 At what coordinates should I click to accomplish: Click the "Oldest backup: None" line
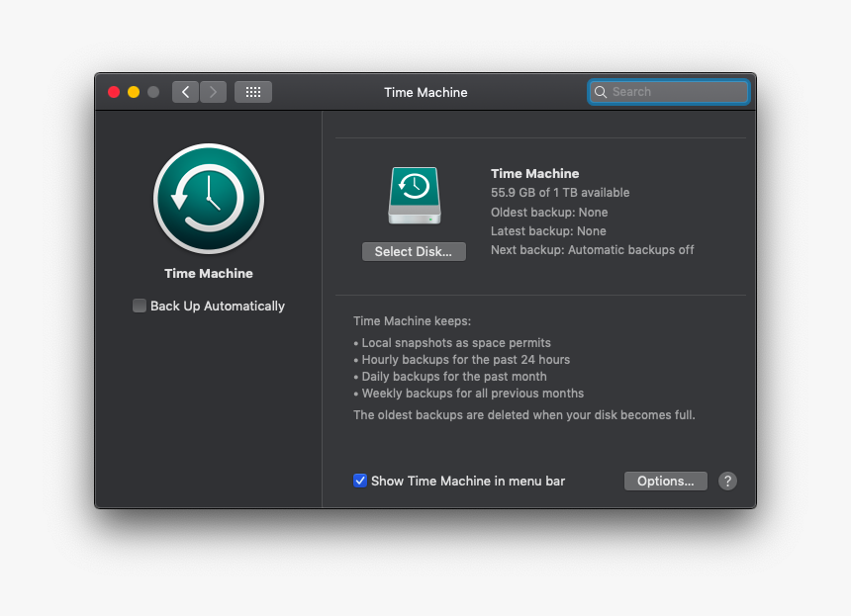(x=549, y=212)
